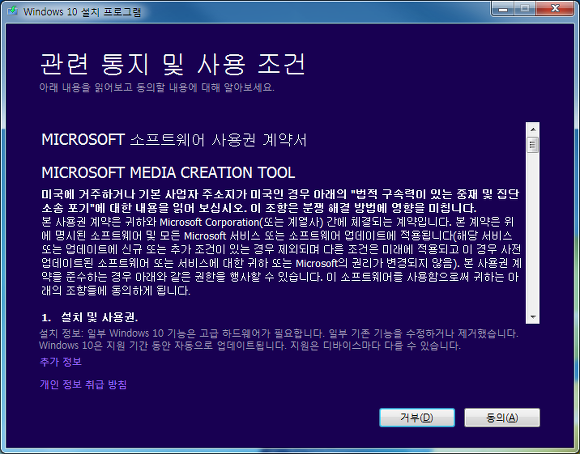The height and width of the screenshot is (454, 580).
Task: Close the Windows 10 setup window
Action: (x=555, y=8)
